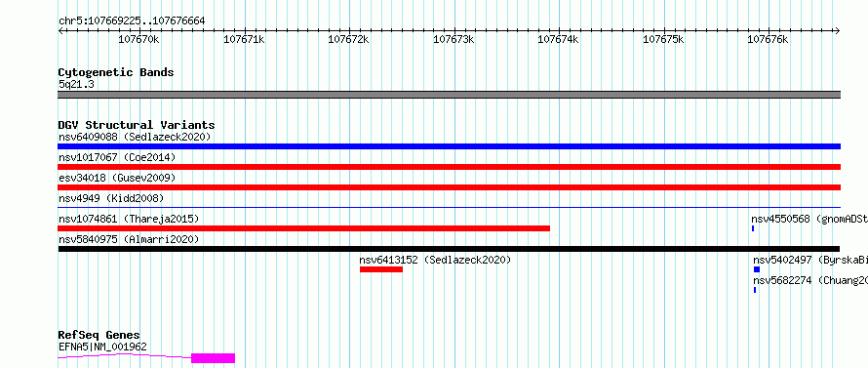
Task: Click the 107675k ruler tick label
Action: (663, 40)
